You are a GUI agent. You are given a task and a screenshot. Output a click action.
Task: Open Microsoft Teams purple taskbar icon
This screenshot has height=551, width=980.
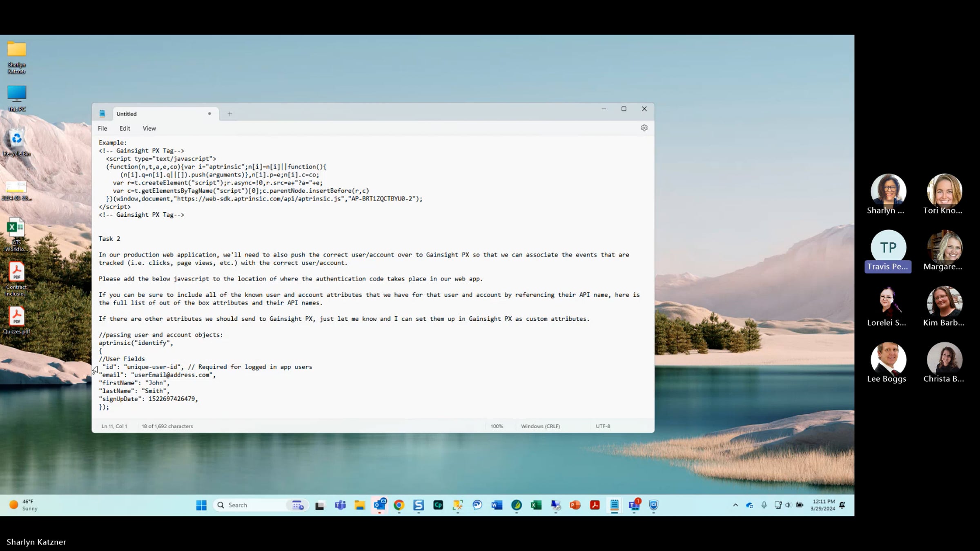(x=340, y=505)
